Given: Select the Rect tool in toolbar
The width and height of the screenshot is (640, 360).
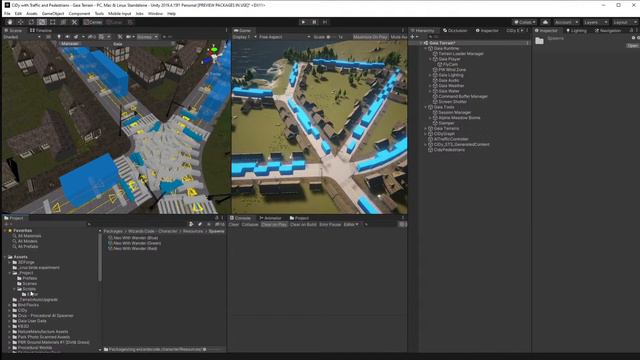Looking at the screenshot, I should (52, 22).
